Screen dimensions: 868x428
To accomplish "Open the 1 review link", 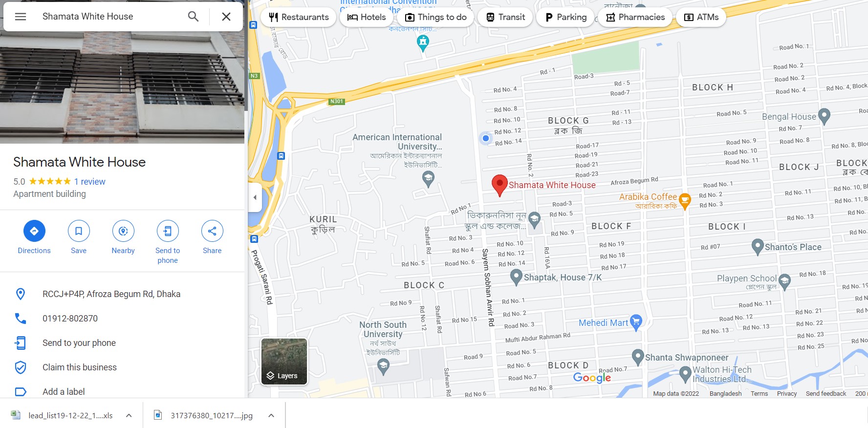I will pos(89,182).
